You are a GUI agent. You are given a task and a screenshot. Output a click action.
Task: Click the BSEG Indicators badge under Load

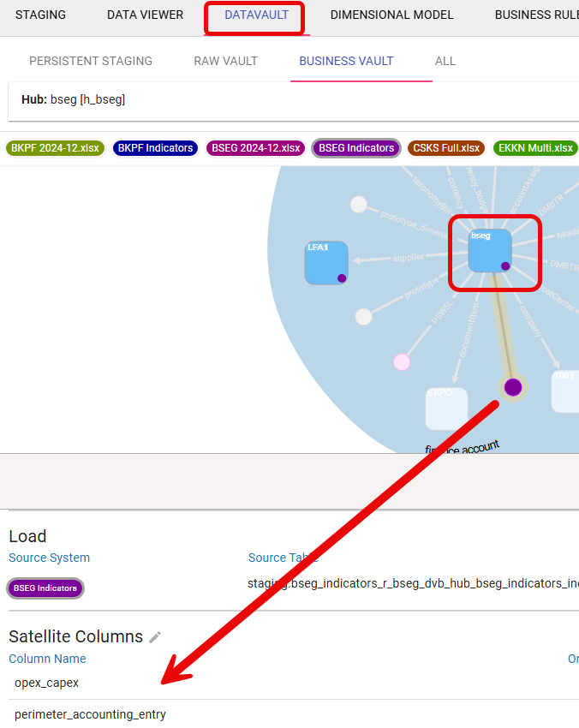[45, 588]
